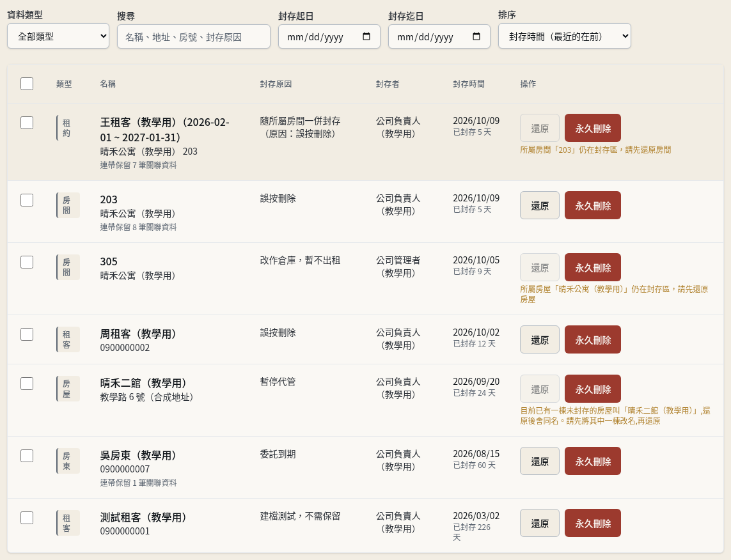Click the 封存原因 column header
The image size is (731, 560).
pos(276,84)
